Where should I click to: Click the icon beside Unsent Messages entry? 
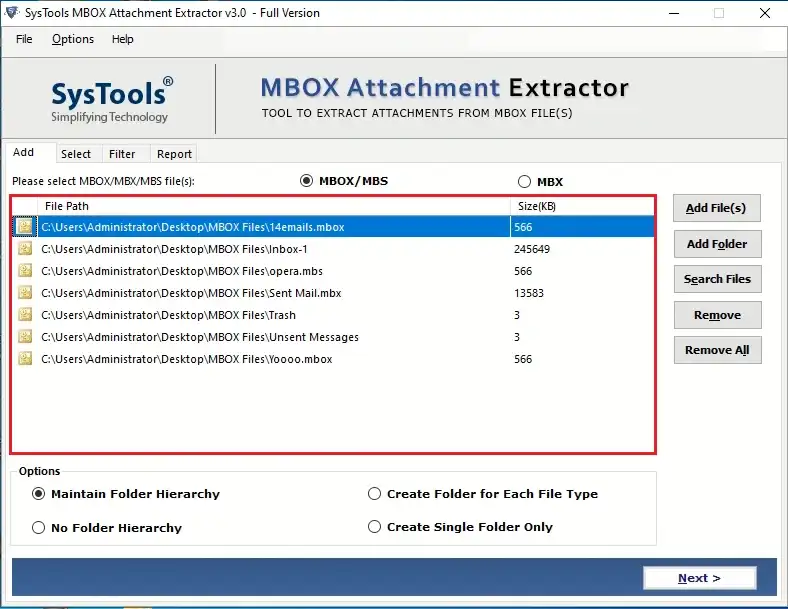25,337
